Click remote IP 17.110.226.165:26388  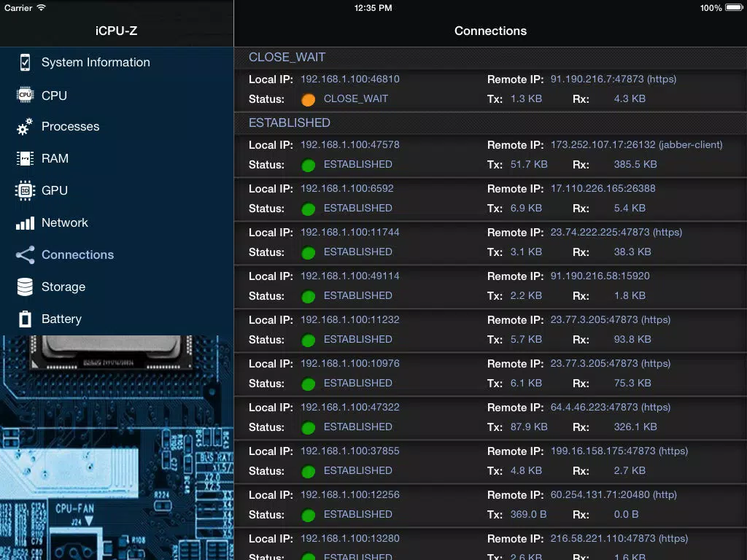[x=603, y=189]
